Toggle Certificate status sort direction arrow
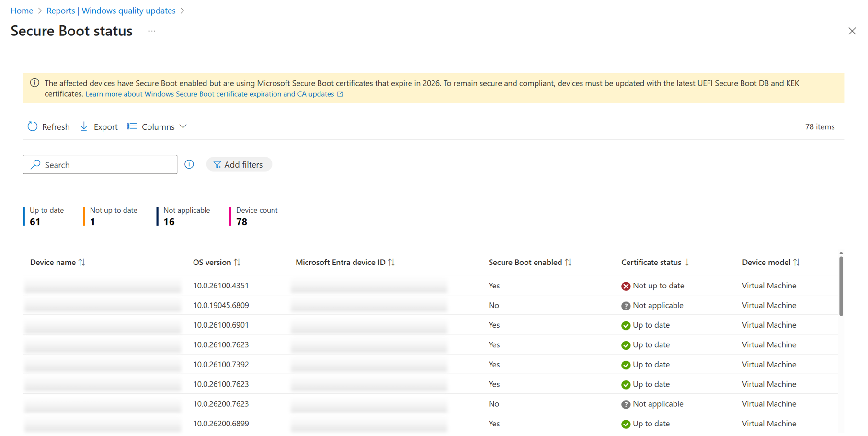This screenshot has height=436, width=868. pos(687,262)
